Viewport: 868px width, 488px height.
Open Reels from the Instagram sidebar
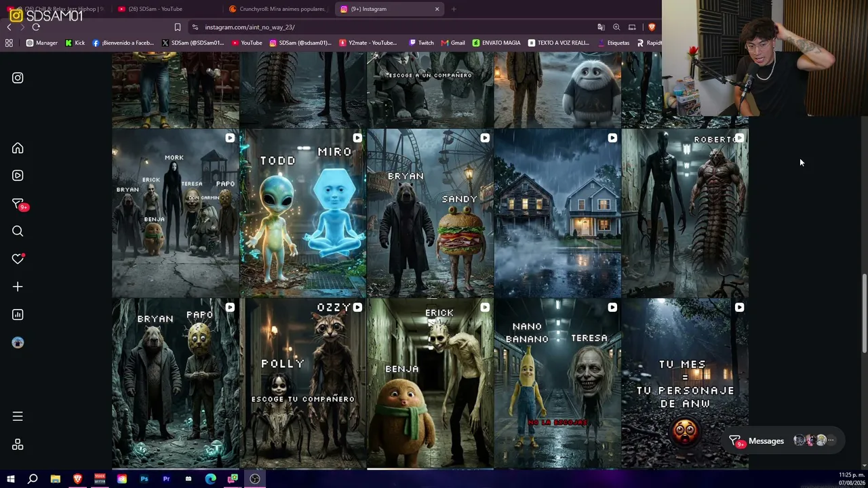18,176
